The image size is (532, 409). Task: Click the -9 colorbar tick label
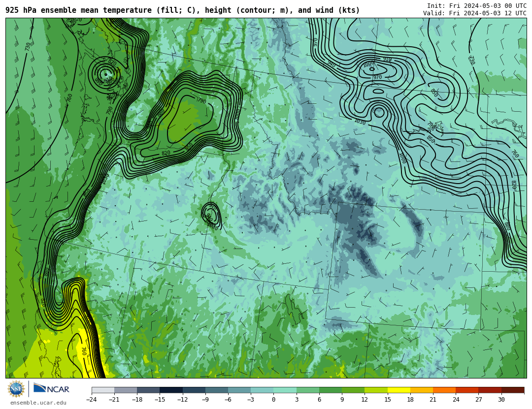[x=205, y=400]
